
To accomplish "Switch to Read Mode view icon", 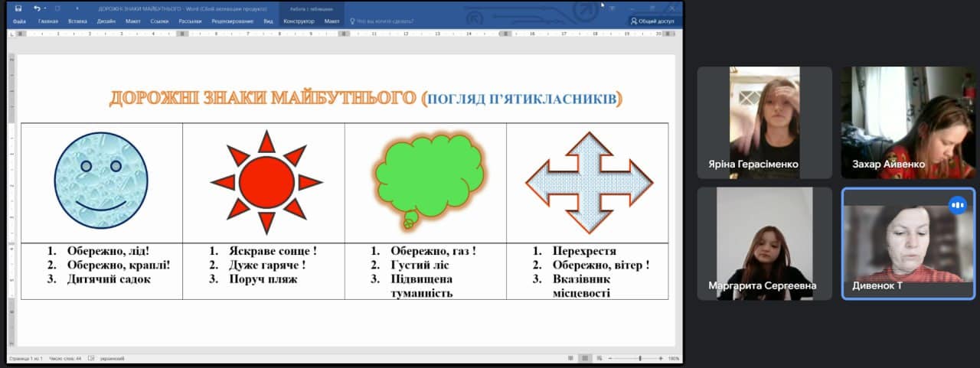I will 571,358.
